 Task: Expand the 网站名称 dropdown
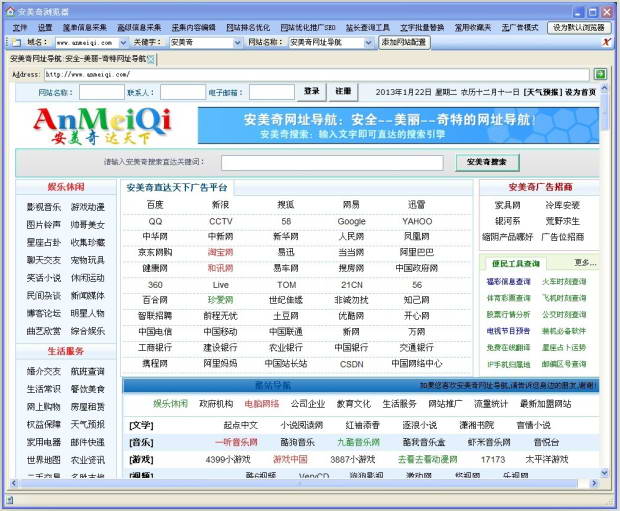click(x=369, y=43)
